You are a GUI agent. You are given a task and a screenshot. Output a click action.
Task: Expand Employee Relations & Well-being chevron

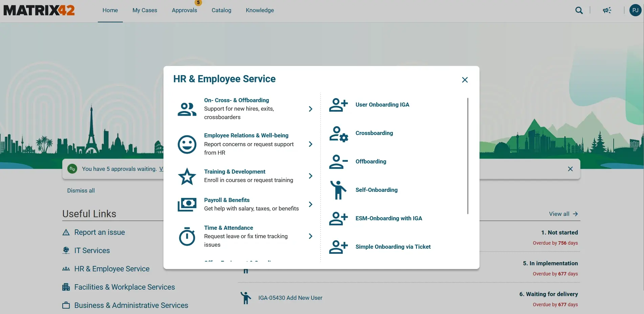[310, 144]
